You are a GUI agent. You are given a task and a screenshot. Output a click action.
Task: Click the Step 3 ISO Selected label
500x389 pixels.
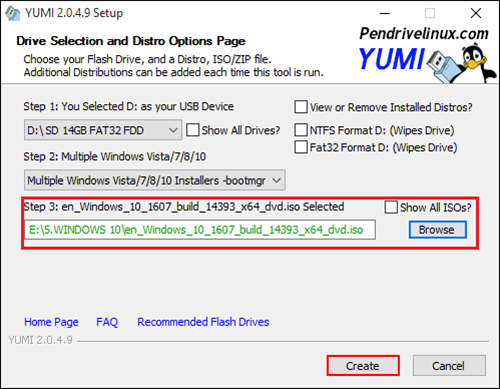click(184, 207)
